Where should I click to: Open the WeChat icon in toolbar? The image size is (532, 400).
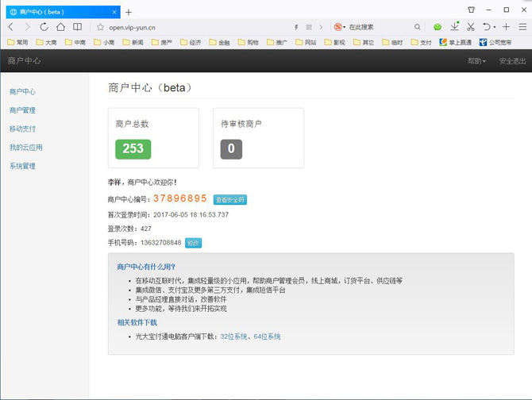coord(437,27)
